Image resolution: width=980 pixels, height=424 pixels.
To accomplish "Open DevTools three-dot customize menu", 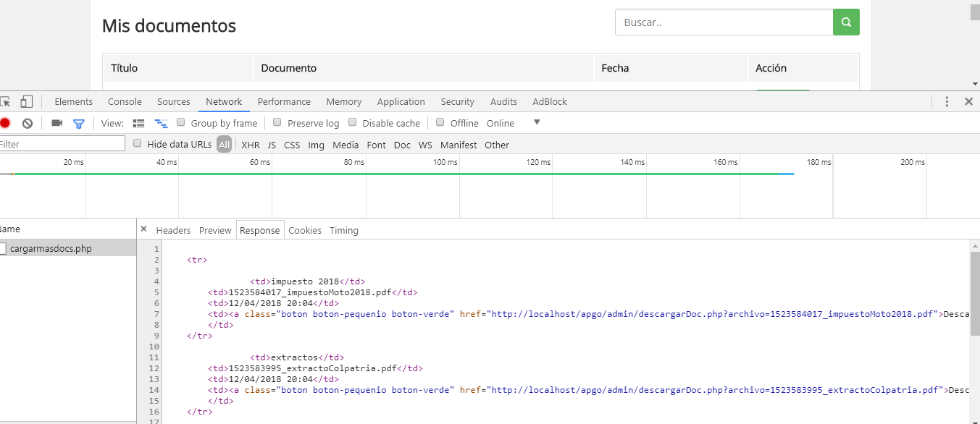I will click(x=947, y=102).
